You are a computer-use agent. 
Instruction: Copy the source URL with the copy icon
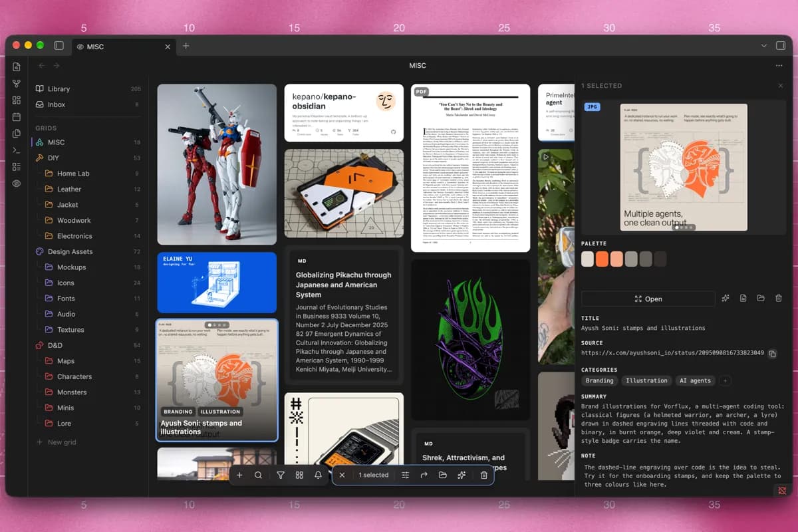[x=772, y=354]
